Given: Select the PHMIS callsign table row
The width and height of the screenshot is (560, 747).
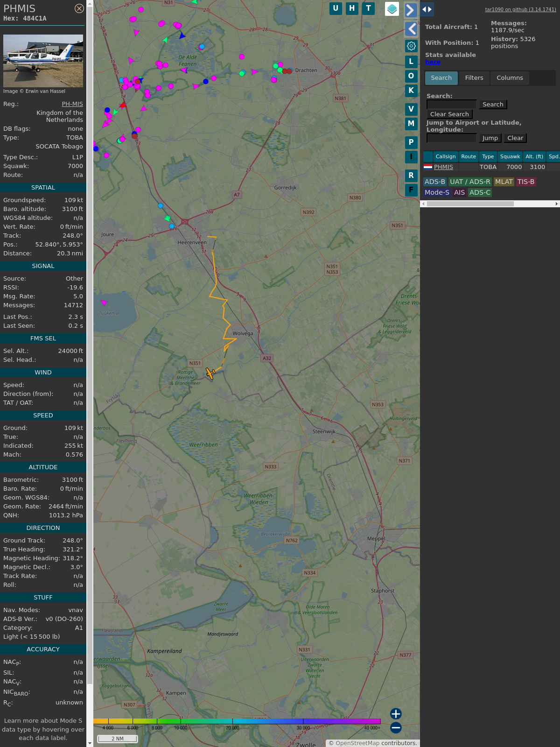Looking at the screenshot, I should 491,167.
